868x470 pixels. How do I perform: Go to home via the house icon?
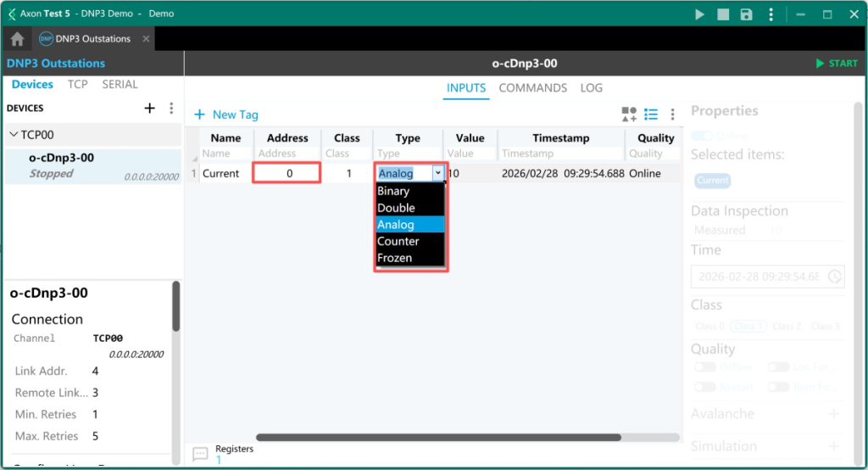pos(17,39)
